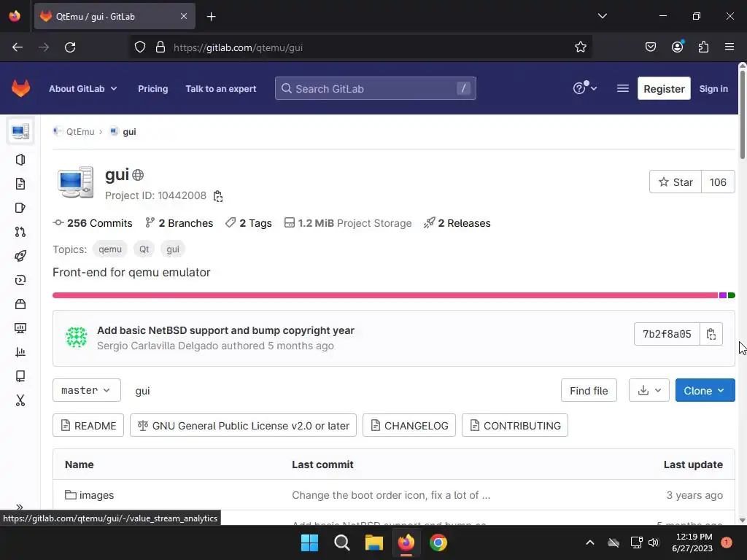747x560 pixels.
Task: Expand the About GitLab dropdown
Action: (83, 89)
